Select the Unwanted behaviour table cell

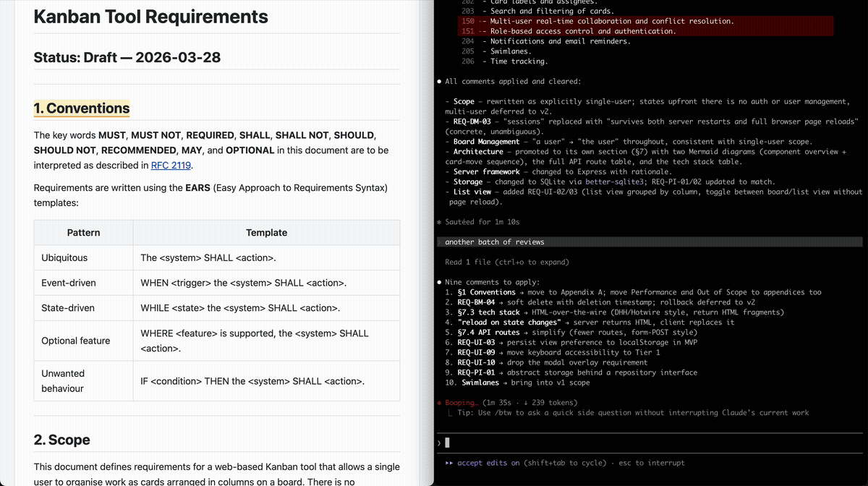coord(63,381)
